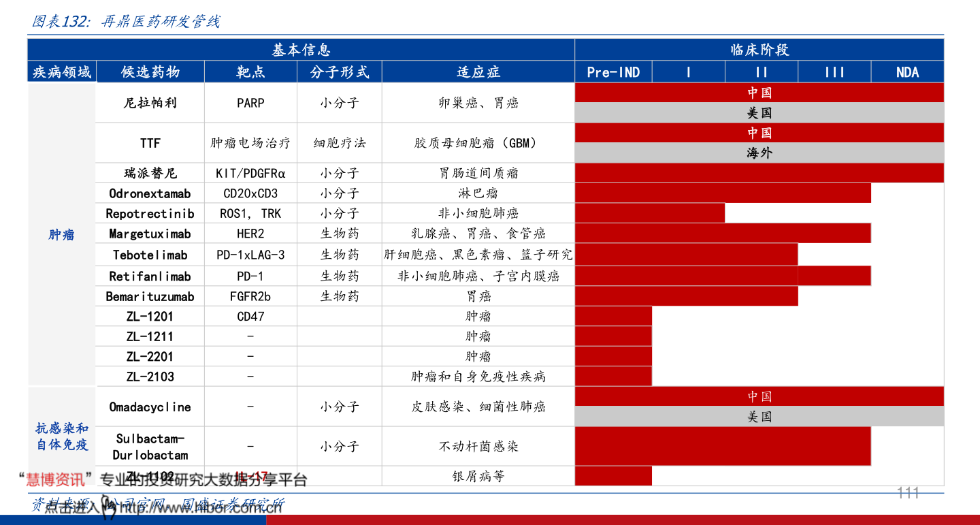The height and width of the screenshot is (525, 980).
Task: Click the target 'PD-1xLAG-3'
Action: click(250, 255)
